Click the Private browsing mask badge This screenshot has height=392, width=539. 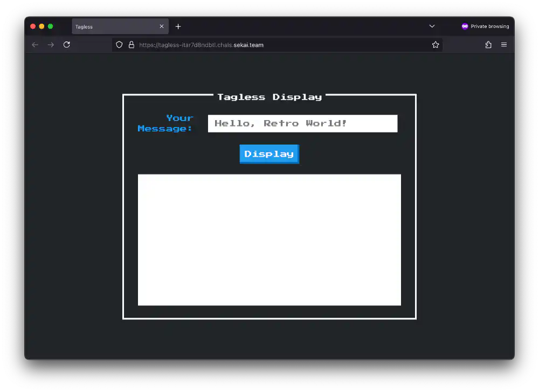click(464, 26)
